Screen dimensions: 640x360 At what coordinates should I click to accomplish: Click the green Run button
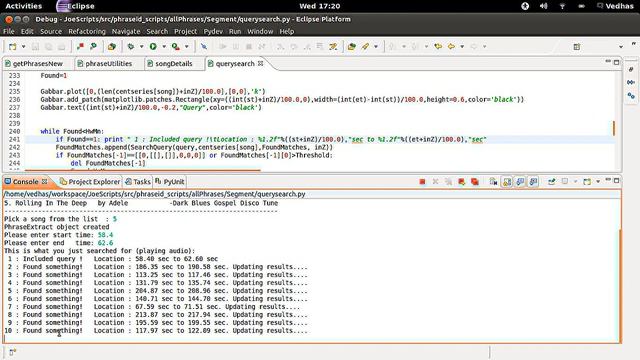coord(153,47)
